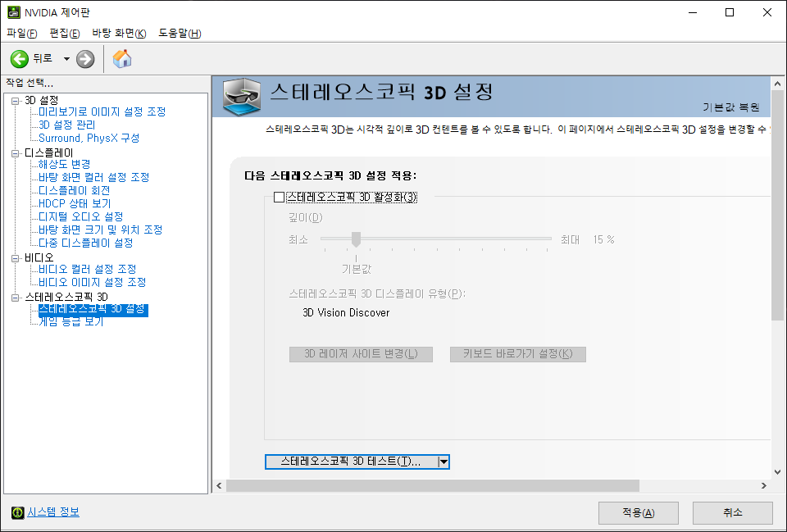
Task: Open 비디오 컬러 설정 조정
Action: click(x=88, y=269)
